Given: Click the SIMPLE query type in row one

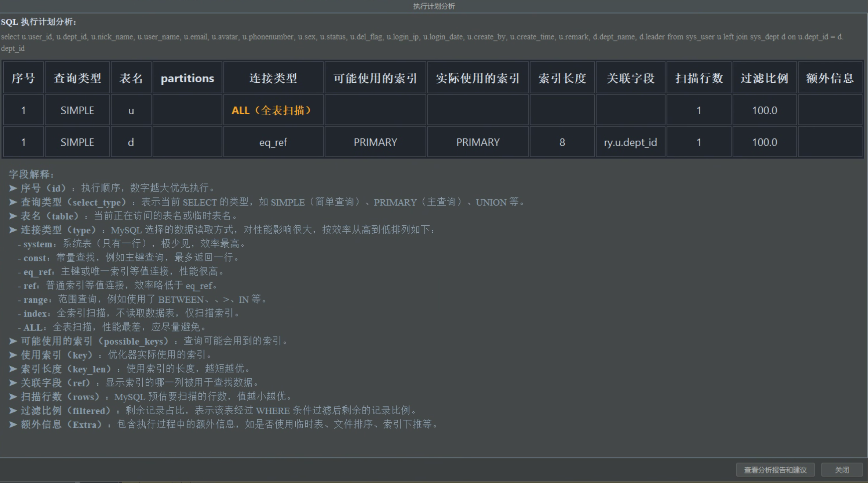Looking at the screenshot, I should (77, 110).
